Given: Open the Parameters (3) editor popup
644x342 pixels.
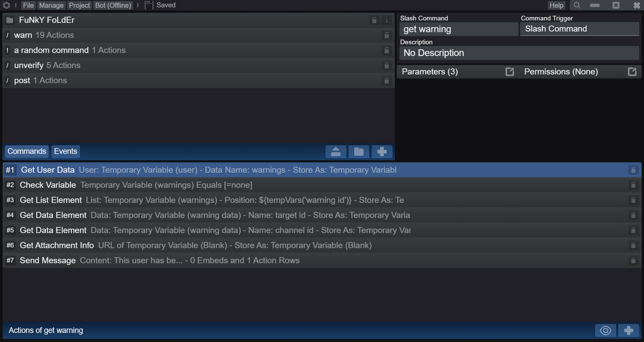Looking at the screenshot, I should coord(510,72).
